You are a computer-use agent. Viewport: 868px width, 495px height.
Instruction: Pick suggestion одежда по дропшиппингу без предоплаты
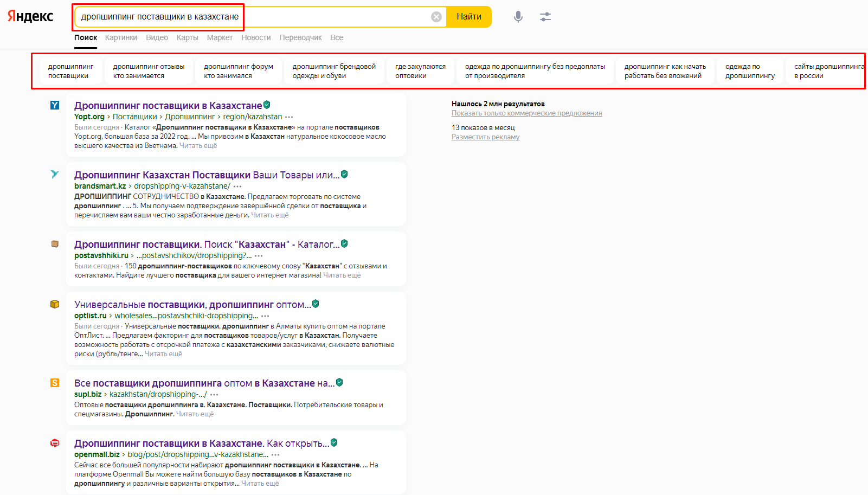coord(535,71)
